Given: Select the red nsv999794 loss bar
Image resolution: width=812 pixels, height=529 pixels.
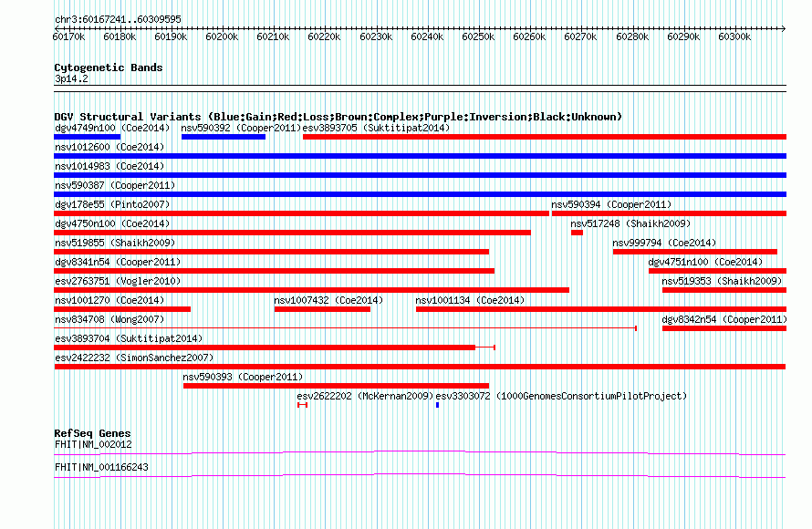Looking at the screenshot, I should [x=695, y=252].
